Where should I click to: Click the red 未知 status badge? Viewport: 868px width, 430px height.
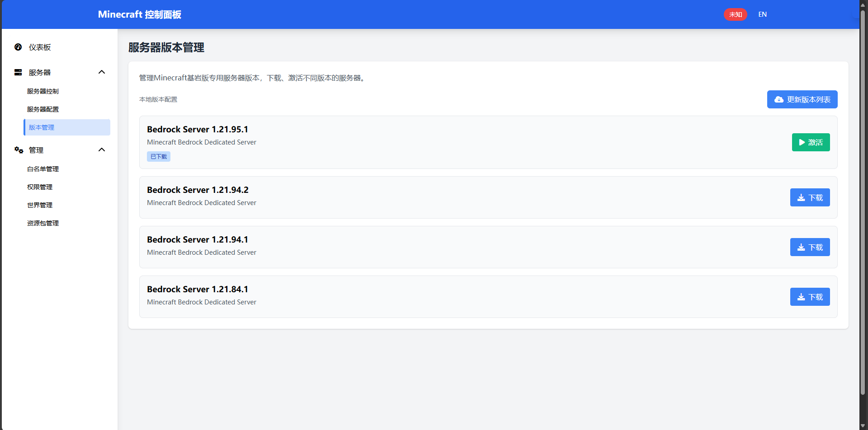(735, 14)
